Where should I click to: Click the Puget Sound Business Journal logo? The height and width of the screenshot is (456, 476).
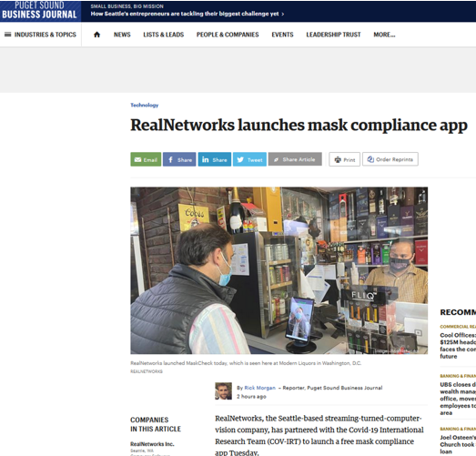[40, 11]
